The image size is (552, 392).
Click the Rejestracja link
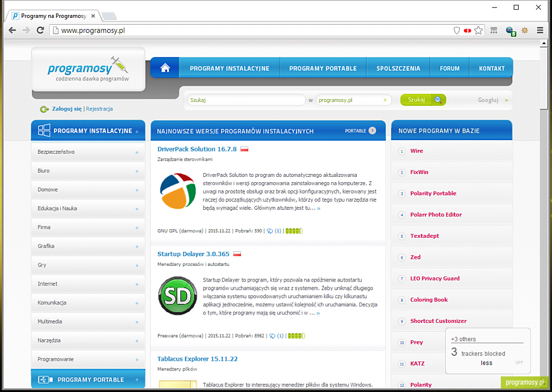(x=99, y=109)
